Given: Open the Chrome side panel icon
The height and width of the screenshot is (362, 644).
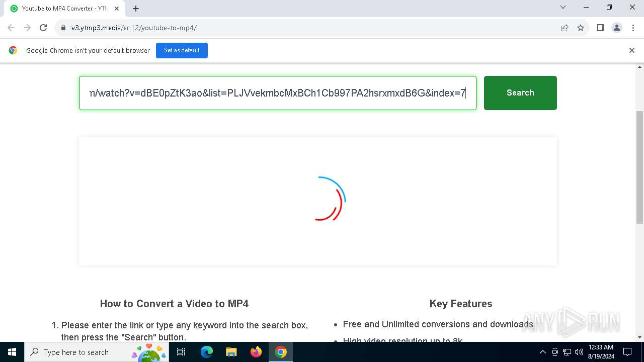Looking at the screenshot, I should coord(601,28).
